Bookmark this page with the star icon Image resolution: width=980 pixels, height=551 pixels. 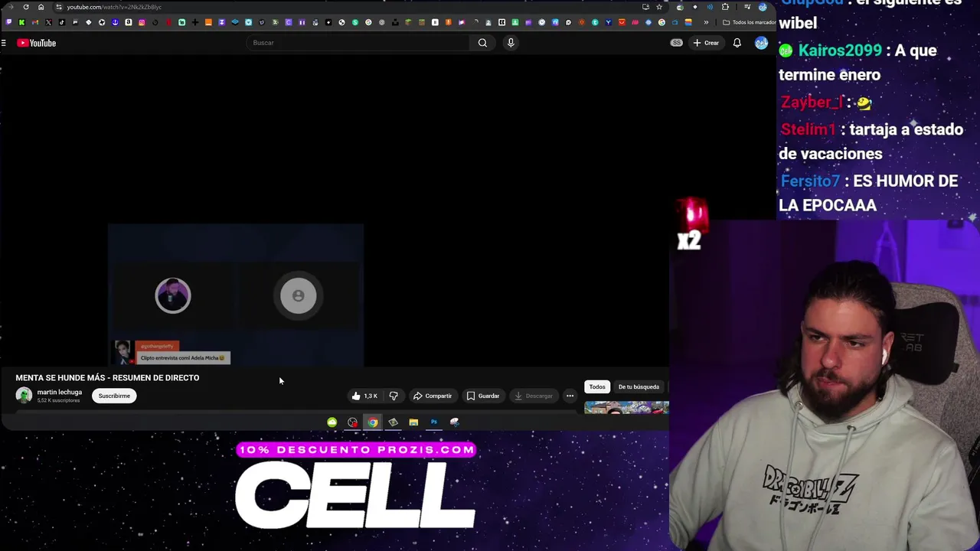pos(659,7)
